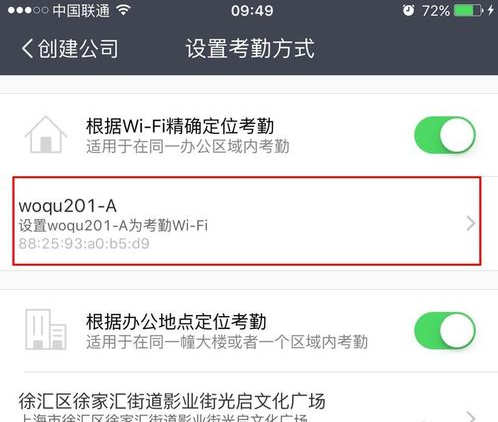498x422 pixels.
Task: Tap the MAC address 88:25:93:a0:b5:d9
Action: [x=84, y=244]
